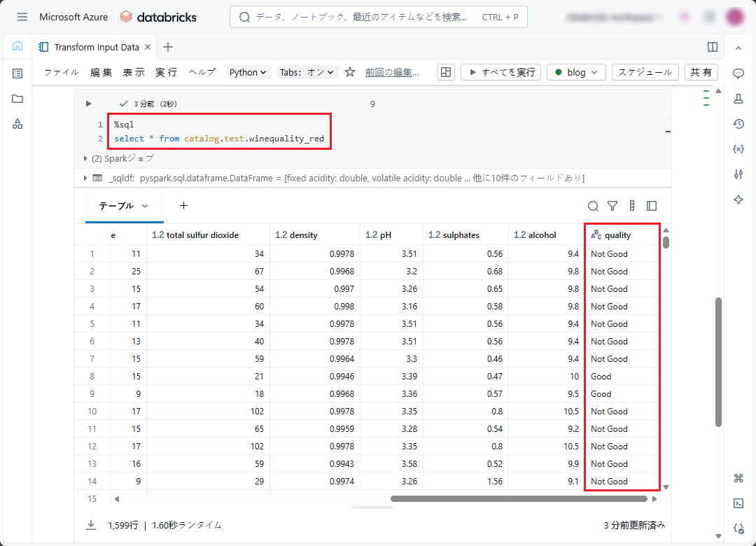Open the MLflow experiments flask icon

[x=738, y=99]
